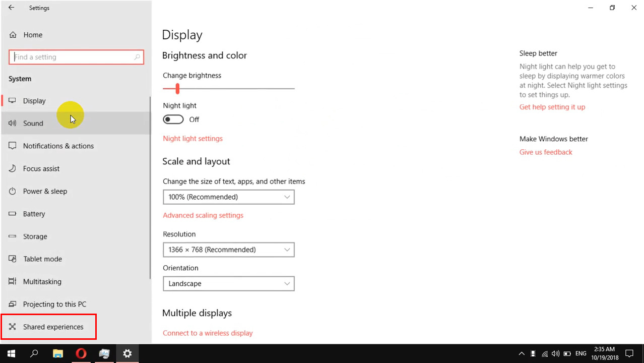
Task: Open Night light settings link
Action: click(192, 138)
